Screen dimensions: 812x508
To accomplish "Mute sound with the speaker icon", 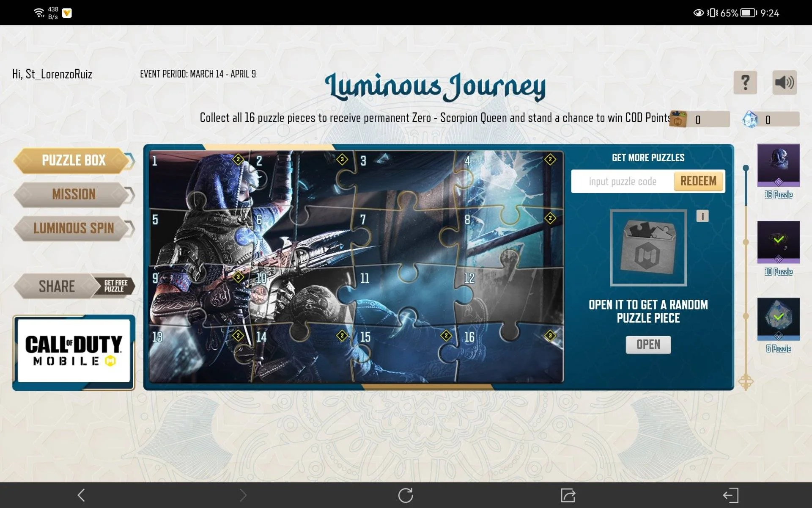I will (x=785, y=83).
